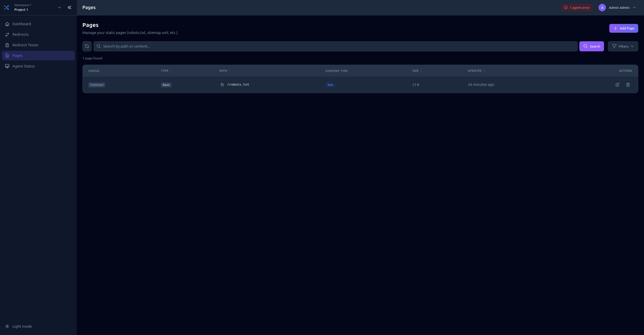Sort table by Size column

click(x=417, y=71)
